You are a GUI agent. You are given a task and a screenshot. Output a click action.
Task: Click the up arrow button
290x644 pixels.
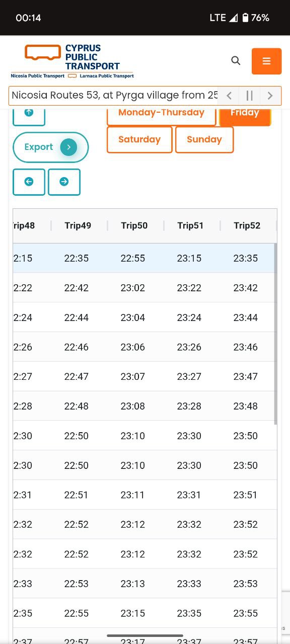tap(29, 114)
